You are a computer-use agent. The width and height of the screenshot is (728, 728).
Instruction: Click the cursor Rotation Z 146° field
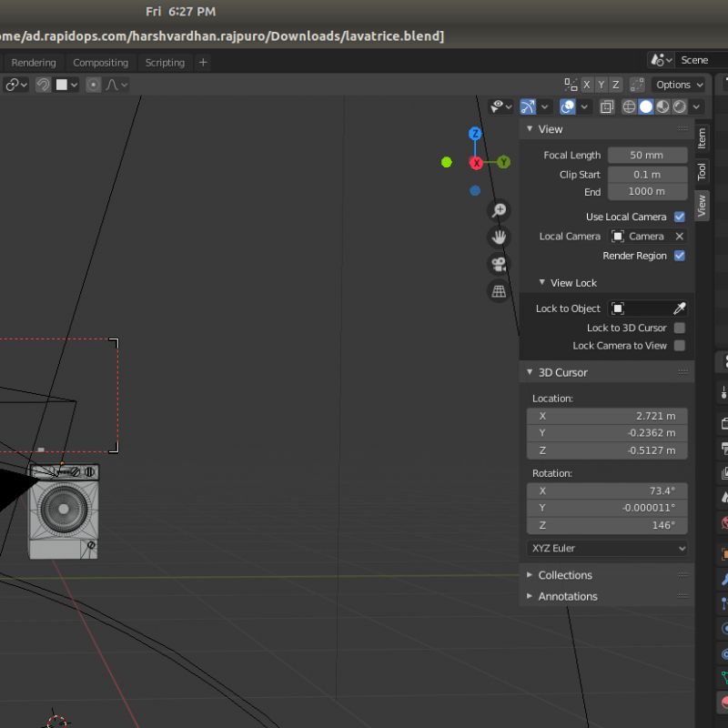pos(607,526)
